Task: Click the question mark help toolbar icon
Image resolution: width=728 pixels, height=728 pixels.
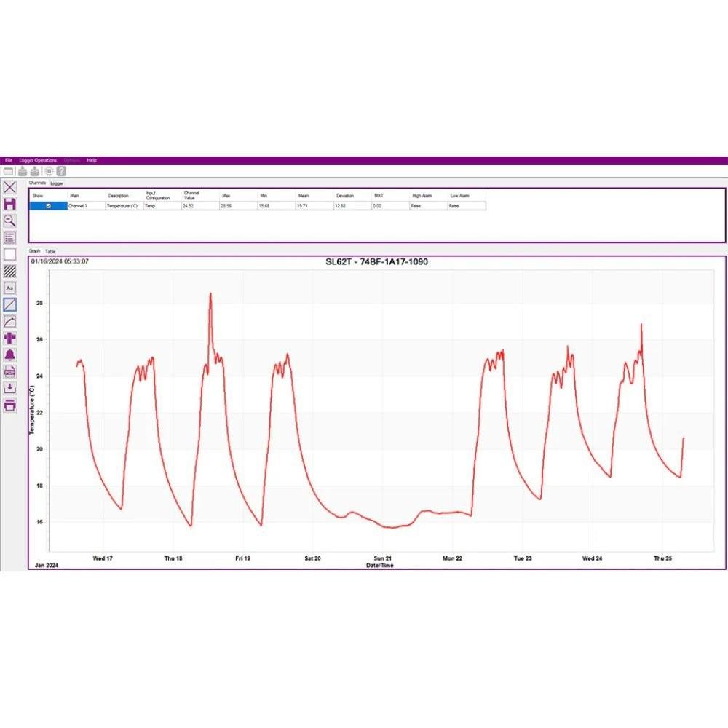Action: [61, 171]
